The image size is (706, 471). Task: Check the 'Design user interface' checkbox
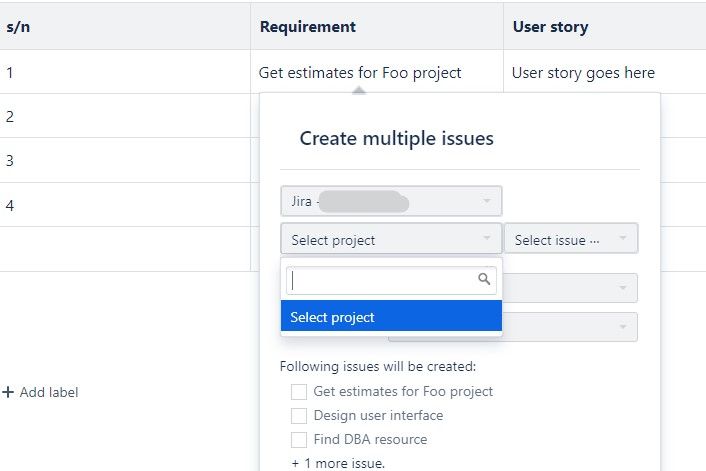(x=299, y=416)
